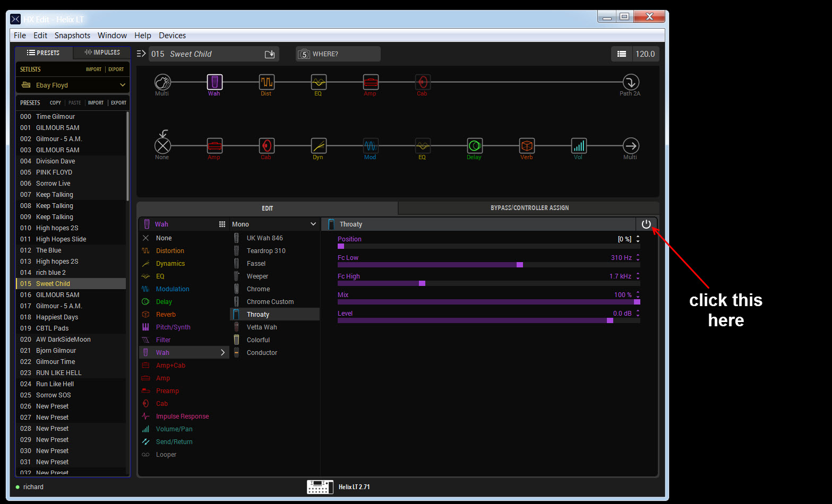The height and width of the screenshot is (504, 832).
Task: Choose the Teardrop 310 wah model
Action: pyautogui.click(x=275, y=251)
